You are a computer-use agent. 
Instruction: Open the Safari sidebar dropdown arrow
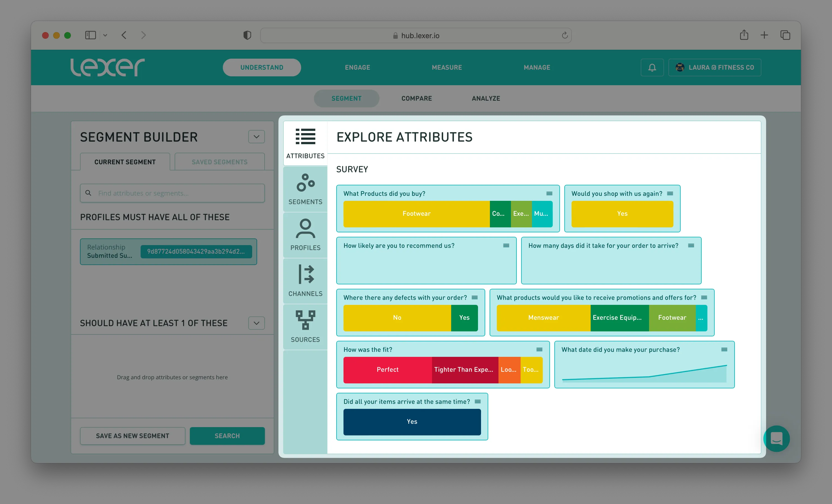pyautogui.click(x=105, y=35)
